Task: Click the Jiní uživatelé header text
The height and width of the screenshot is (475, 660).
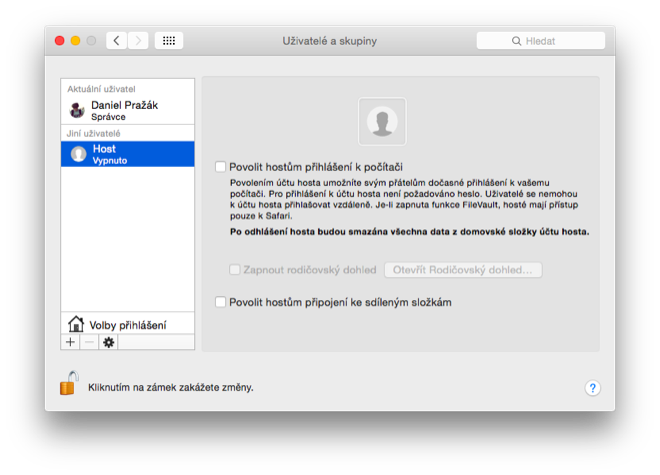Action: coord(93,133)
